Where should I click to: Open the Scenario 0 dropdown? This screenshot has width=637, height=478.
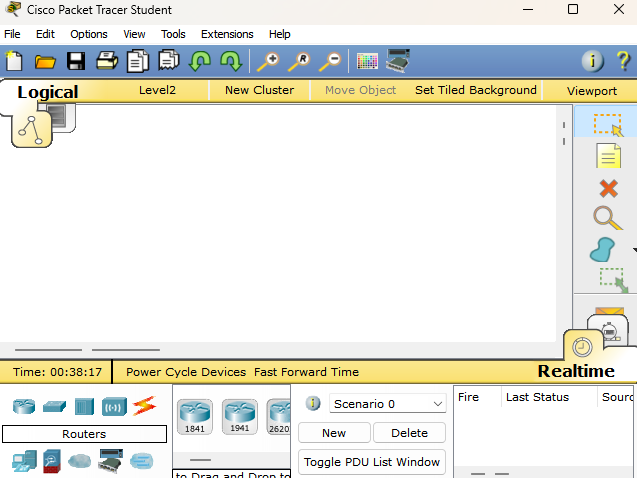pos(388,404)
